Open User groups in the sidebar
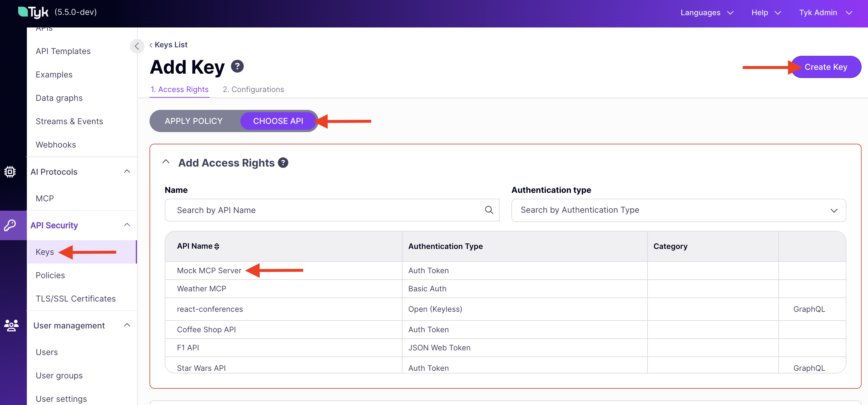 point(59,376)
